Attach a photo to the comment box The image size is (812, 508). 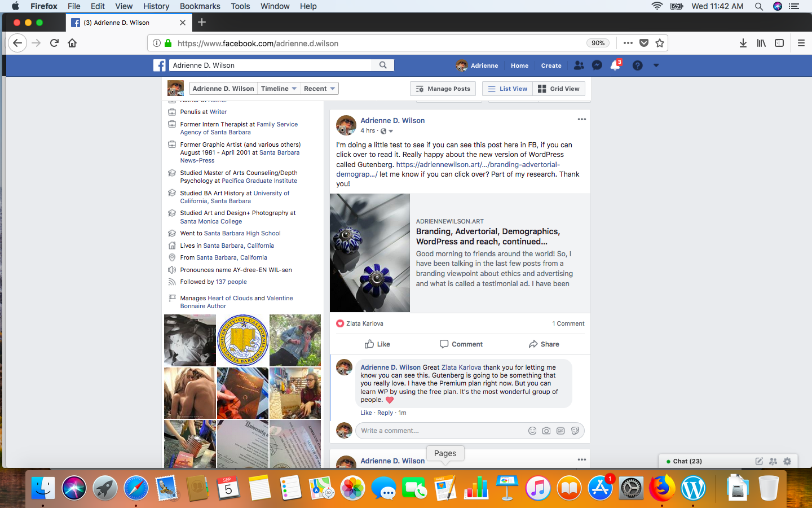pos(546,431)
